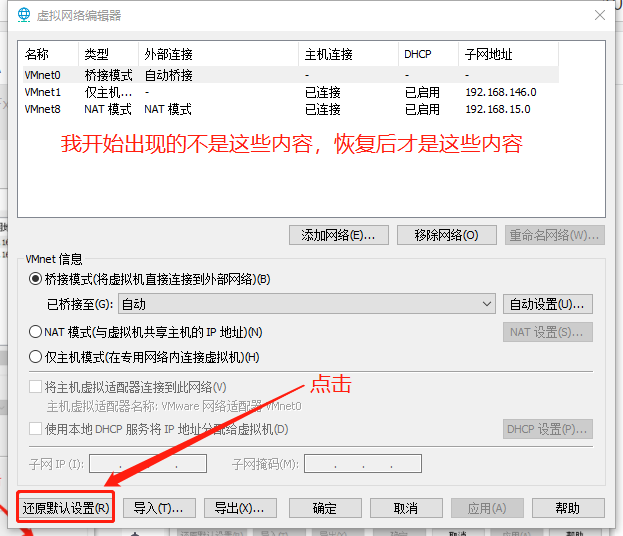Viewport: 623px width, 536px height.
Task: Click the 帮助 button
Action: click(568, 508)
